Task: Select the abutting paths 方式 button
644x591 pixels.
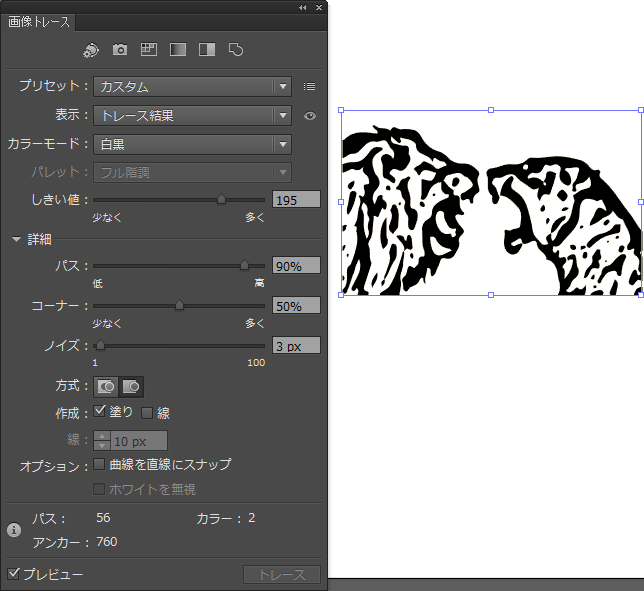Action: pos(105,385)
